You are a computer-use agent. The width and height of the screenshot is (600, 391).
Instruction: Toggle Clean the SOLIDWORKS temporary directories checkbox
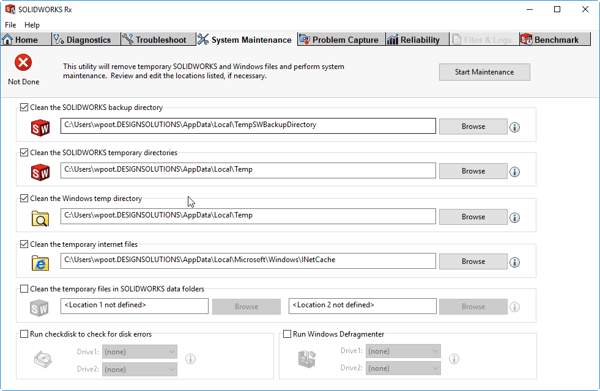(24, 153)
